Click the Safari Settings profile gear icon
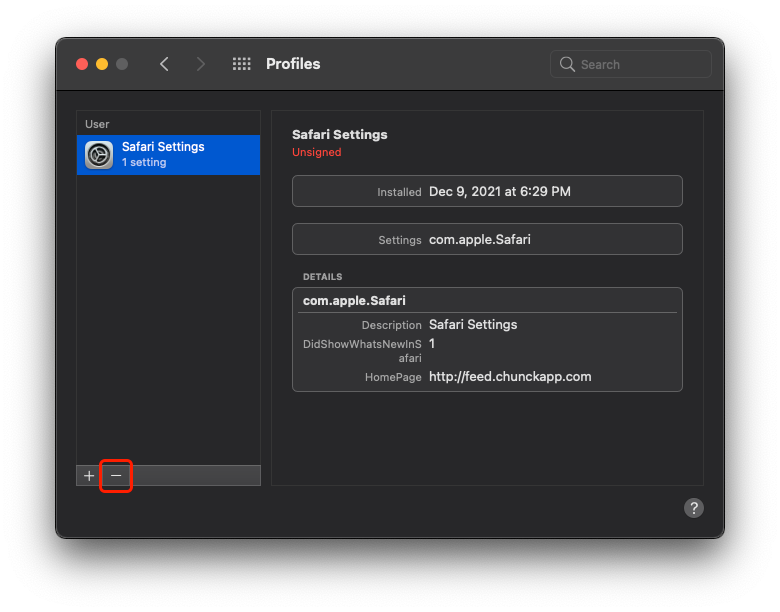The image size is (780, 612). 99,155
